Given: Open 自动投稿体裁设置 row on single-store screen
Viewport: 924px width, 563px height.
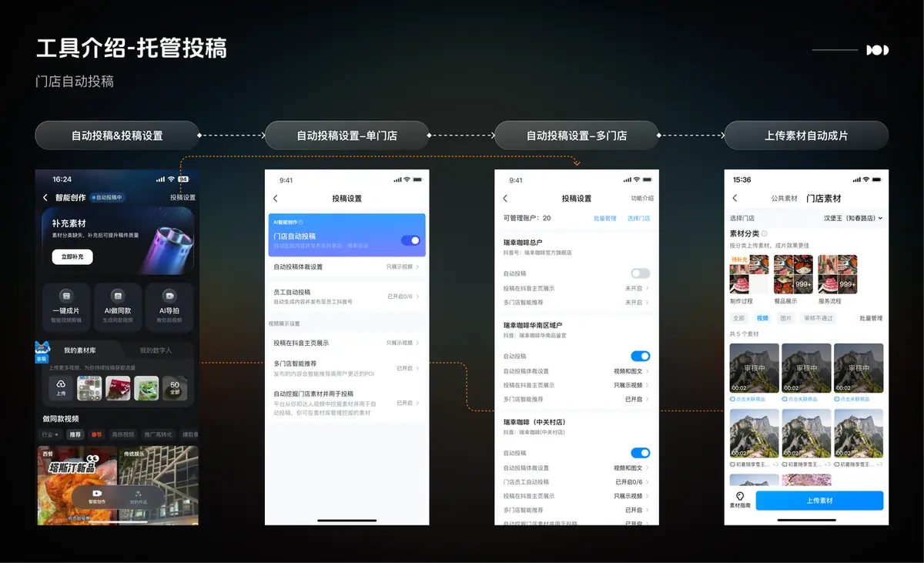Looking at the screenshot, I should (x=346, y=266).
